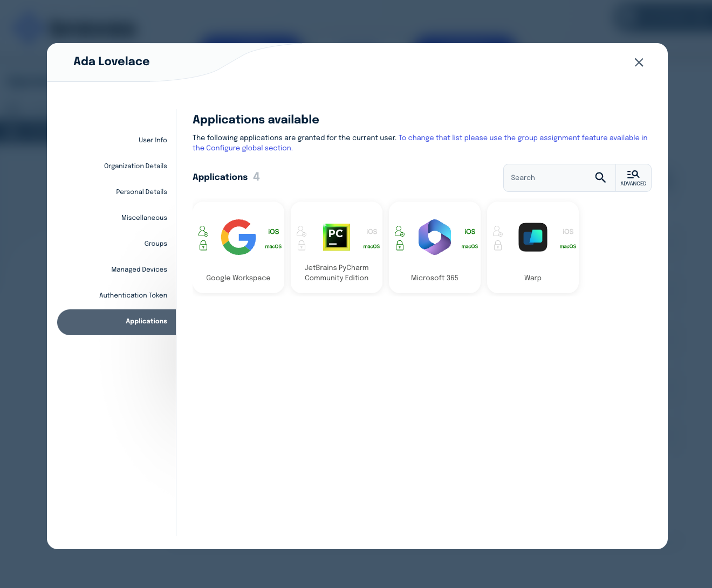
Task: Open Authentication Token section
Action: 133,295
